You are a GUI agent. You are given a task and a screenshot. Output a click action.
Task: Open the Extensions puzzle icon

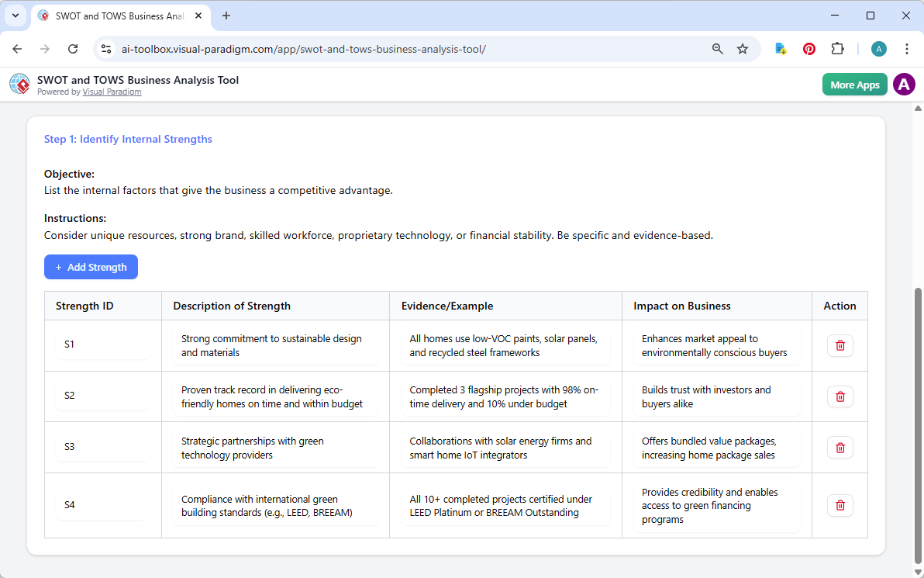click(x=837, y=48)
